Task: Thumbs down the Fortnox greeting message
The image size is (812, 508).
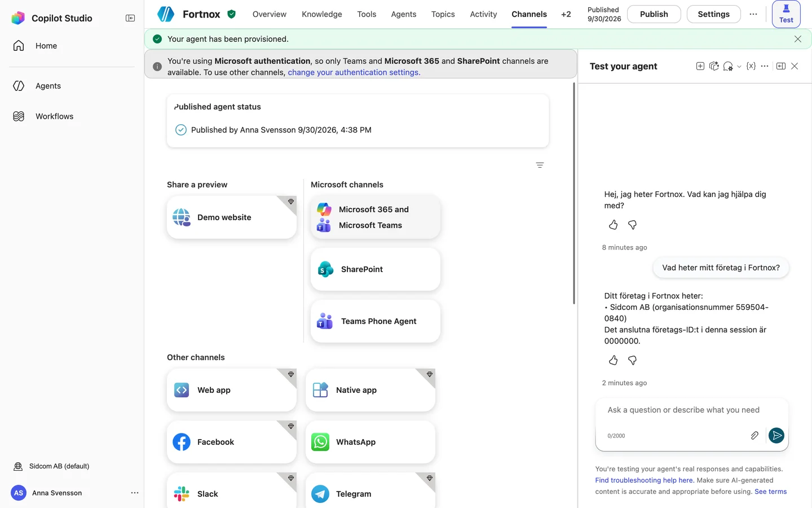Action: (x=633, y=225)
